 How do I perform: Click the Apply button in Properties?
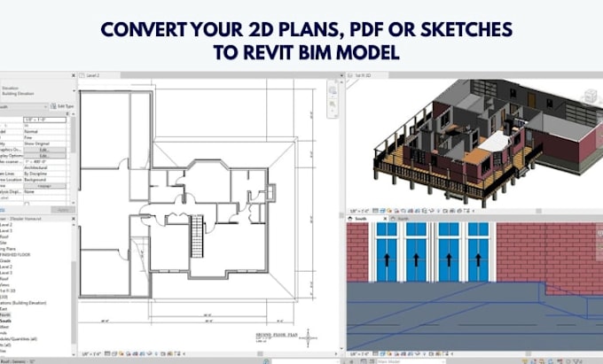(63, 210)
